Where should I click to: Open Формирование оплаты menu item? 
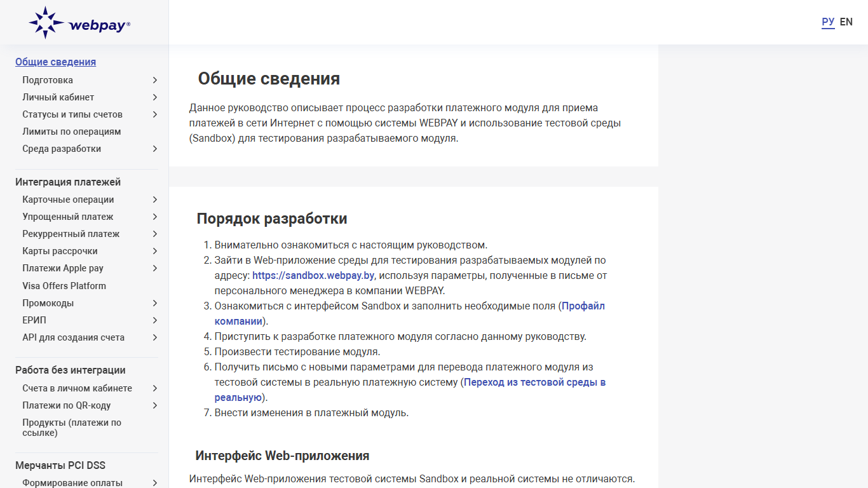[x=72, y=483]
